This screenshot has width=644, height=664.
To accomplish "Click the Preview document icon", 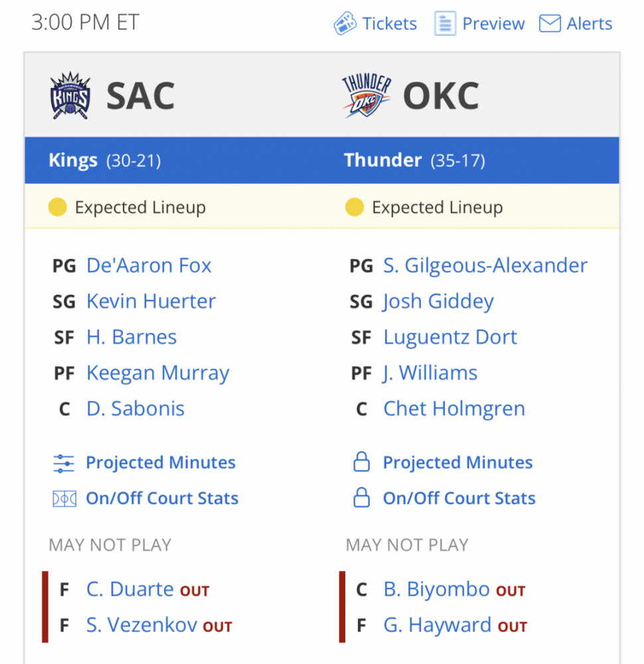I will coord(445,23).
